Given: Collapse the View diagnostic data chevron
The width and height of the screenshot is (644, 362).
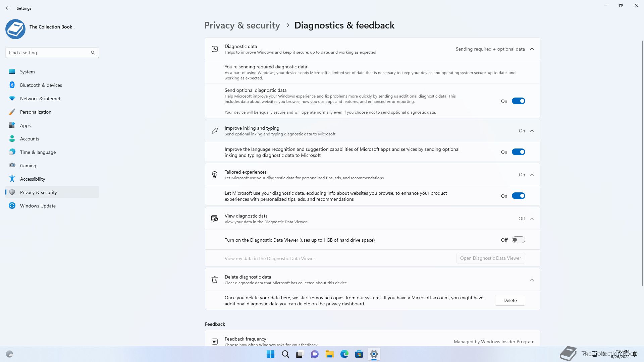Looking at the screenshot, I should 532,219.
